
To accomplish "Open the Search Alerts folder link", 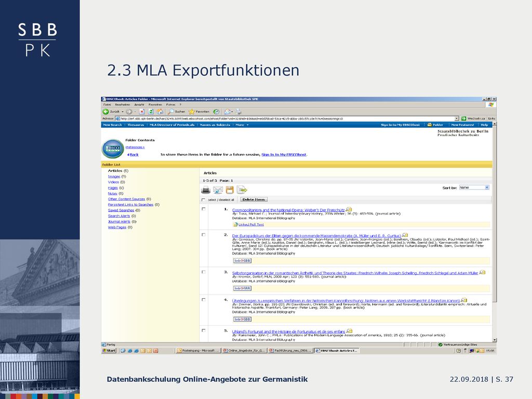I will (x=119, y=216).
